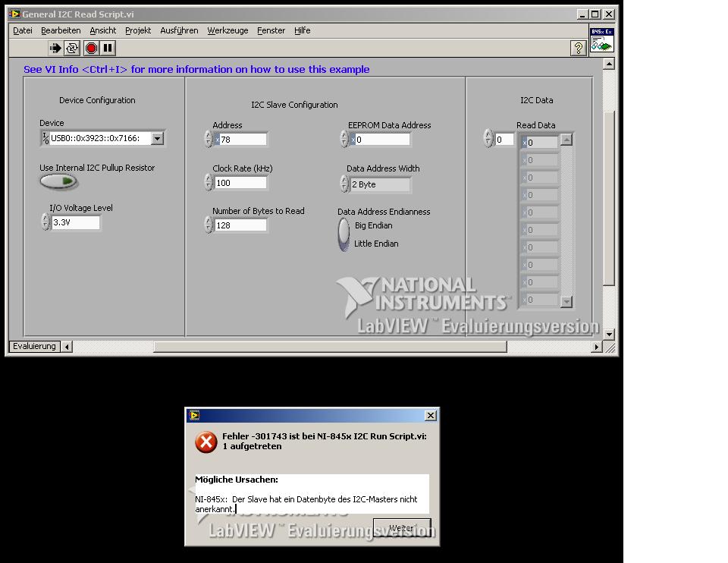Image resolution: width=728 pixels, height=563 pixels.
Task: Click the LabVIEW icon in the error dialog title bar
Action: coord(194,415)
